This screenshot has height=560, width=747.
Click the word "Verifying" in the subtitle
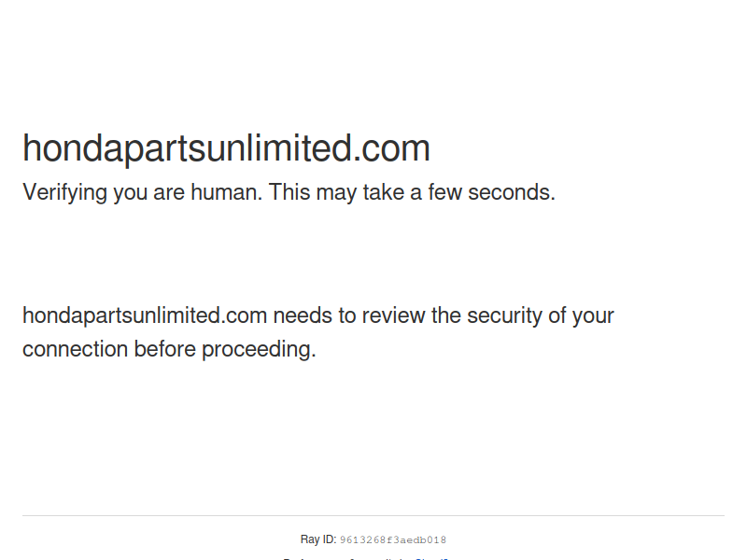coord(64,193)
